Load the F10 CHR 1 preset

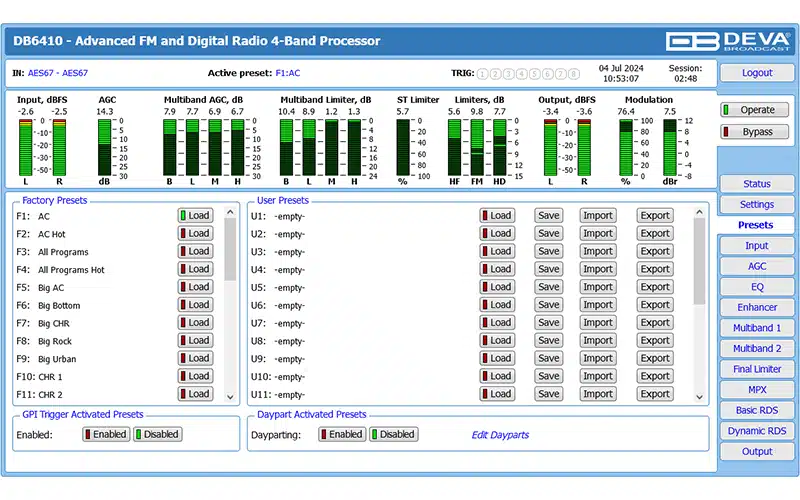(195, 376)
